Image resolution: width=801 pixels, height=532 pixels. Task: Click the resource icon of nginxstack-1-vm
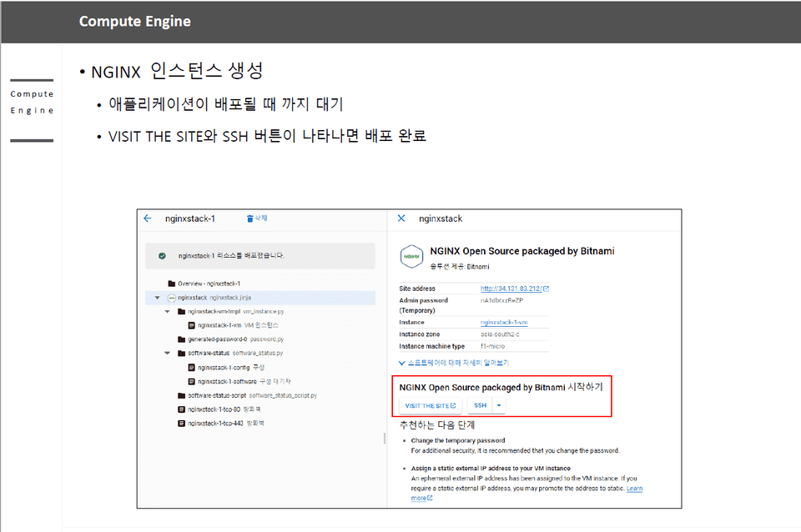coord(192,325)
